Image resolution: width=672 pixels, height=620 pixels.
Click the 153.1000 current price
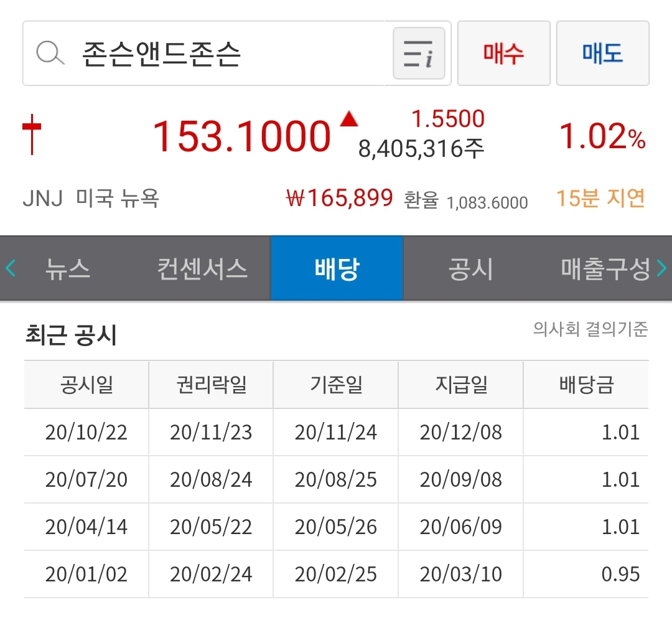pyautogui.click(x=241, y=136)
